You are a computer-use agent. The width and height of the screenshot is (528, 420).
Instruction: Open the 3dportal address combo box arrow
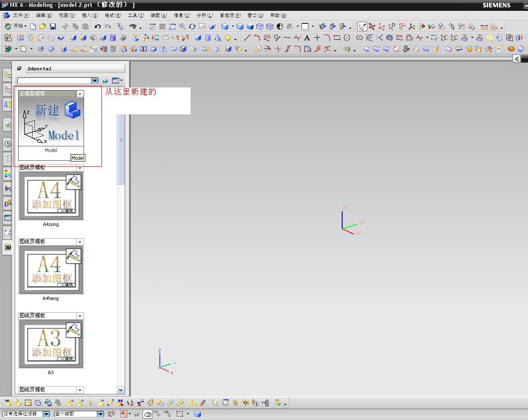tap(95, 81)
